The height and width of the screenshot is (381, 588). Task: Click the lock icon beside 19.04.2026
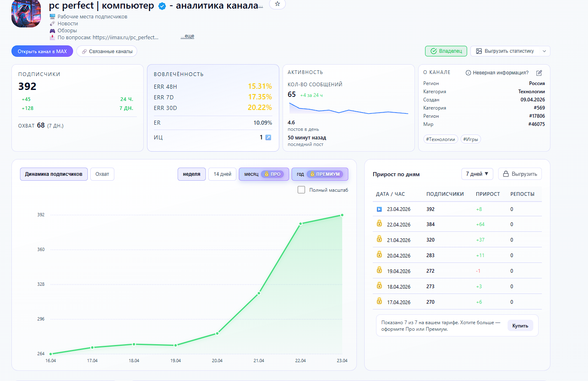click(x=379, y=270)
